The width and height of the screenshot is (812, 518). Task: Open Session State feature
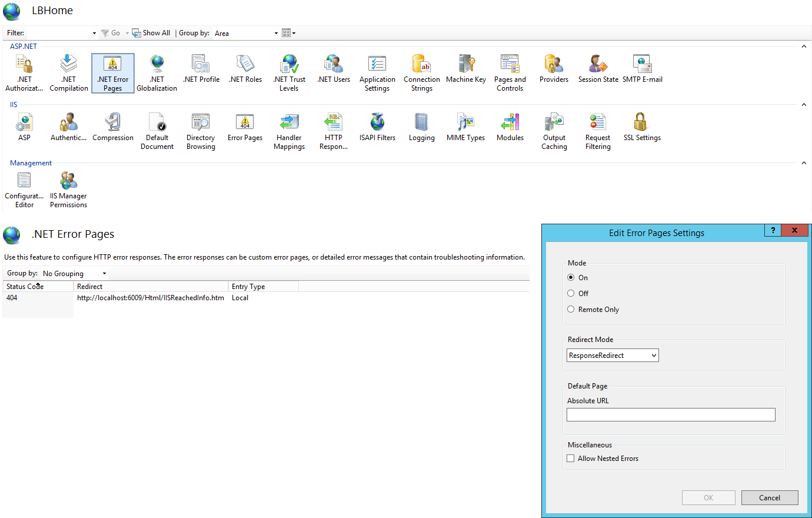point(598,69)
